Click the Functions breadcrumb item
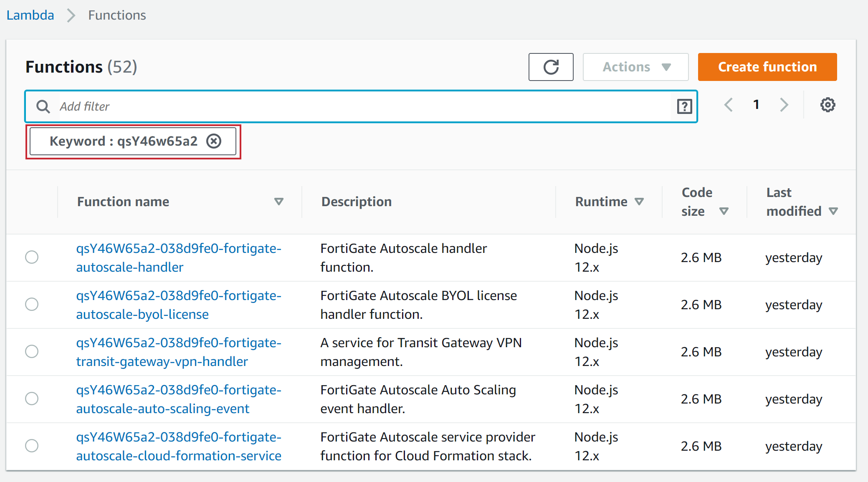This screenshot has height=482, width=868. pyautogui.click(x=116, y=15)
